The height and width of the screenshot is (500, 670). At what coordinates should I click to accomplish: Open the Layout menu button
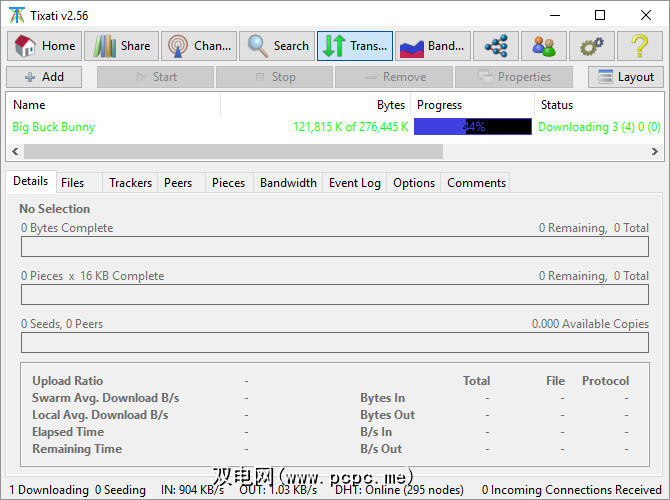(626, 77)
